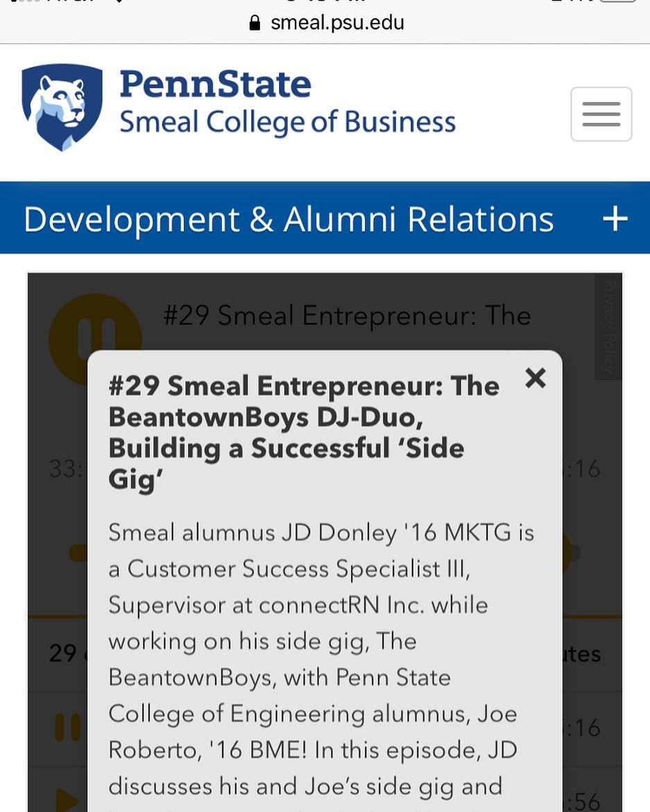Expand the Development & Alumni Relations section

click(x=615, y=218)
